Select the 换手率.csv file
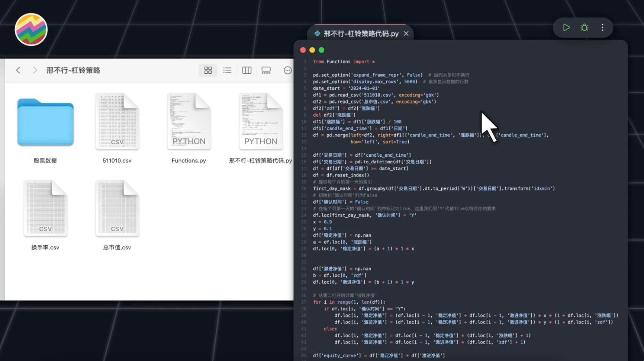The width and height of the screenshot is (644, 361). (45, 208)
